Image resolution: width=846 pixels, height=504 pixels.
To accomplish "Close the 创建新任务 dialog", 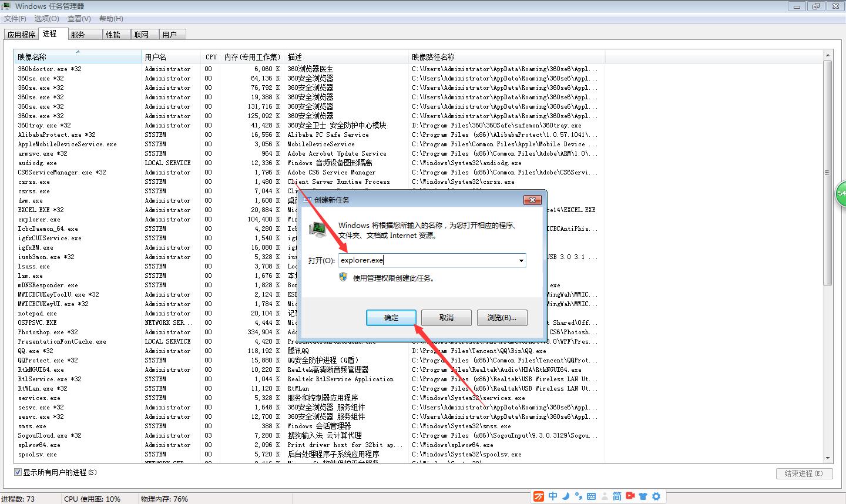I will (532, 200).
